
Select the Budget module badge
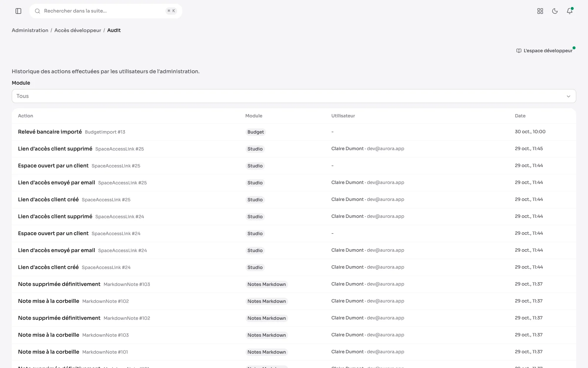[255, 132]
